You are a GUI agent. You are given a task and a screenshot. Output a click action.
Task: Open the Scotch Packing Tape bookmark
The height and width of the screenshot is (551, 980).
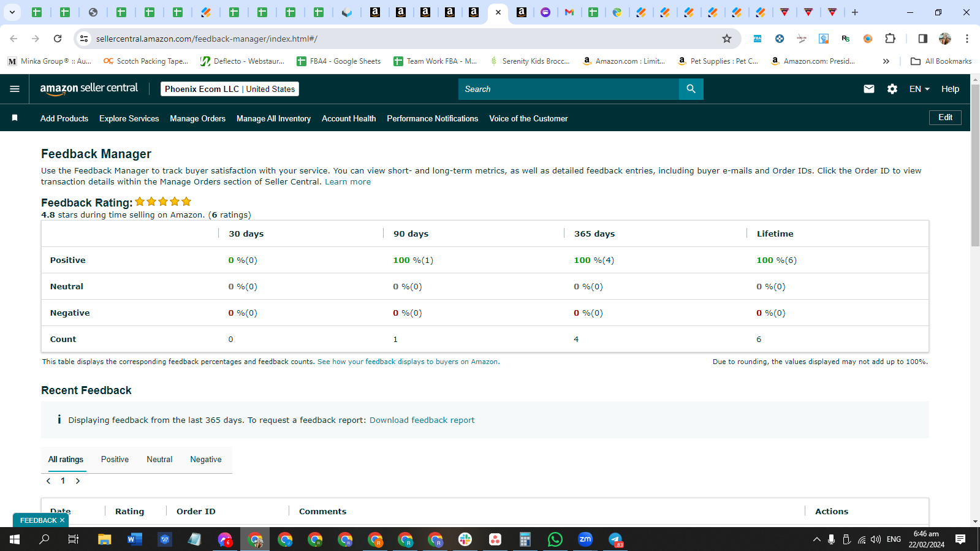(x=146, y=61)
